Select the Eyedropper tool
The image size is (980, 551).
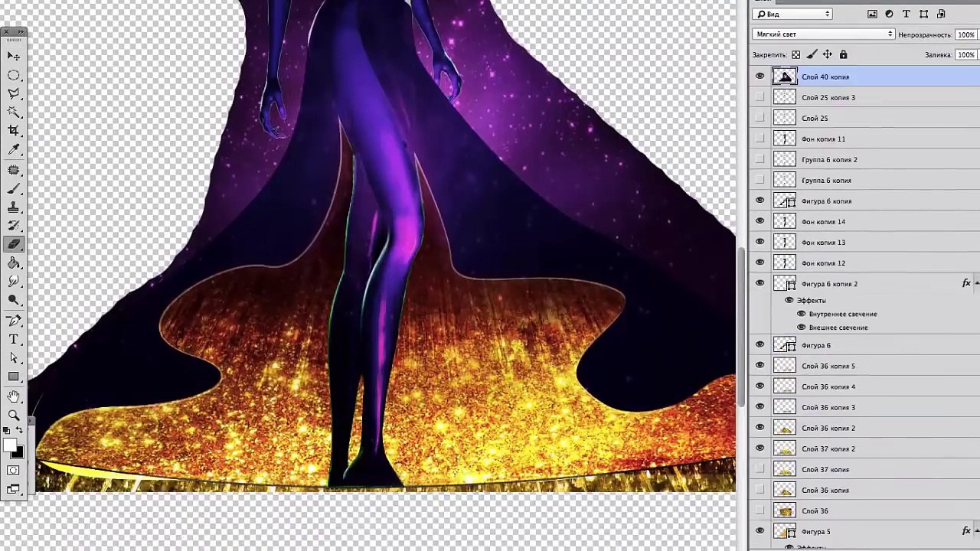14,150
